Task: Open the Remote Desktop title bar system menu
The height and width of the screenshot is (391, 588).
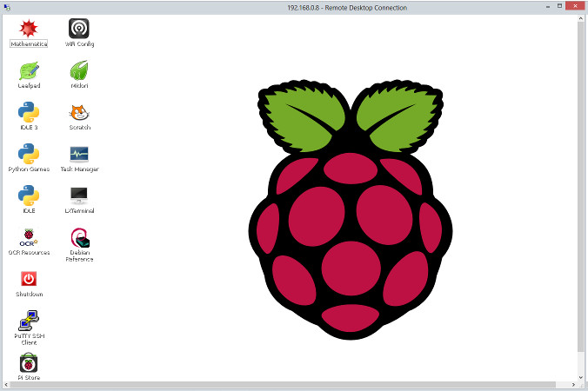Action: point(6,7)
